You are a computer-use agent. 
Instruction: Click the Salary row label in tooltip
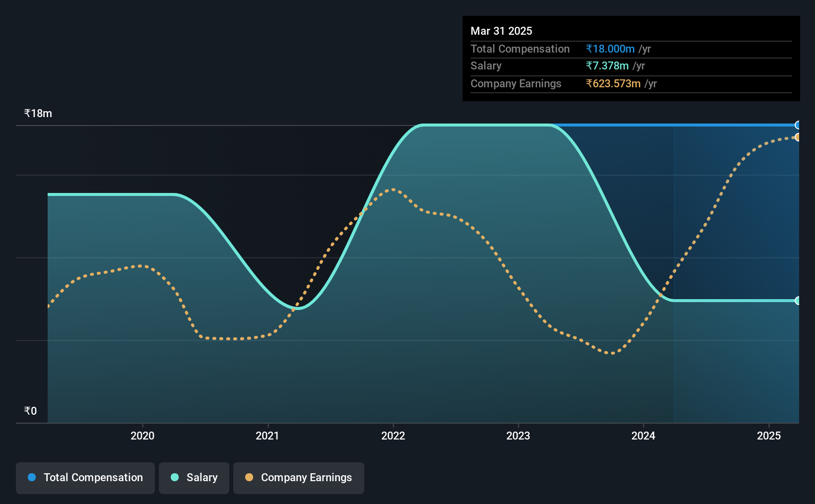pos(486,65)
